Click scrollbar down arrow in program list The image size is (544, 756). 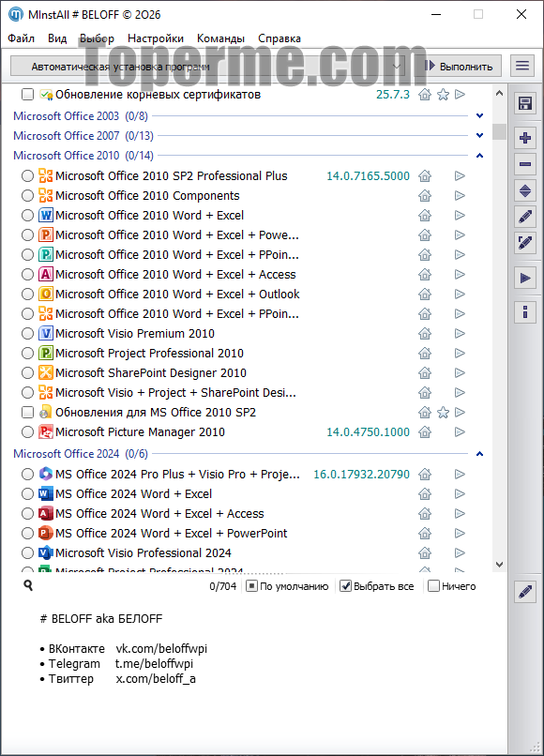pos(499,564)
